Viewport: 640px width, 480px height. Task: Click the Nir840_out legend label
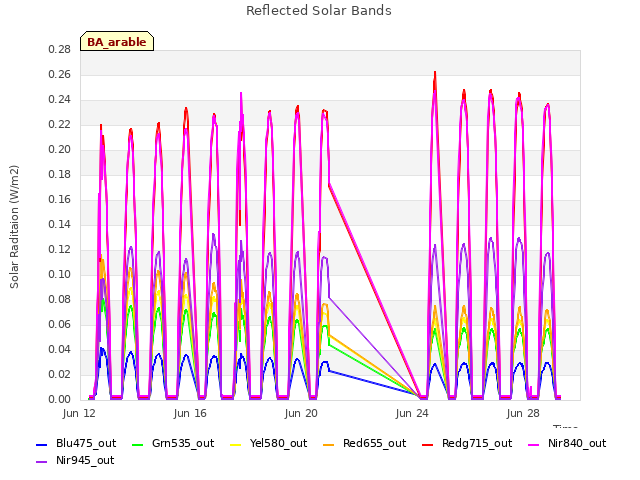click(x=577, y=443)
